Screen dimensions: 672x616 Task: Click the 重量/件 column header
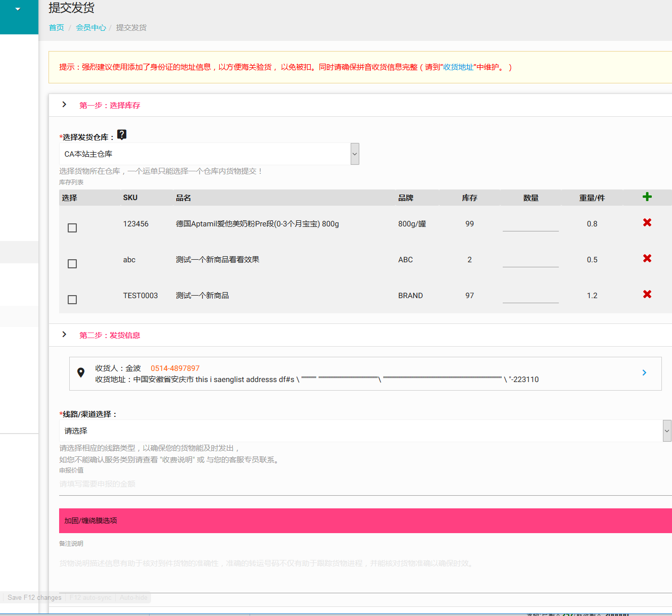592,198
